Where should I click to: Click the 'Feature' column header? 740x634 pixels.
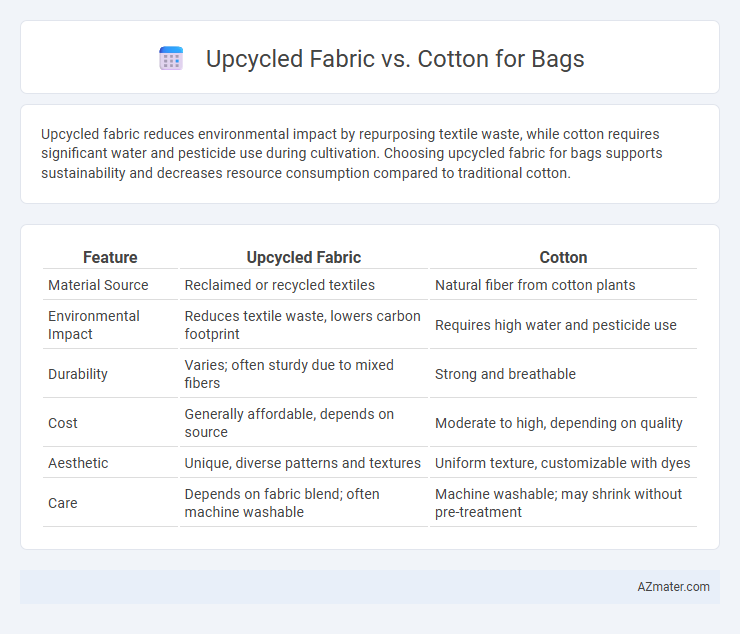pyautogui.click(x=110, y=257)
